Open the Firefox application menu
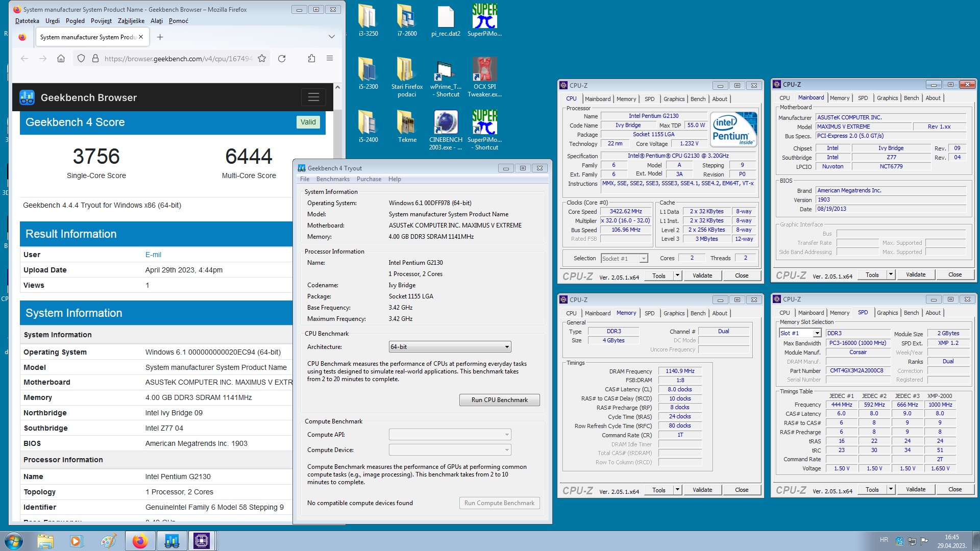Screen dimensions: 980x551 pos(330,59)
